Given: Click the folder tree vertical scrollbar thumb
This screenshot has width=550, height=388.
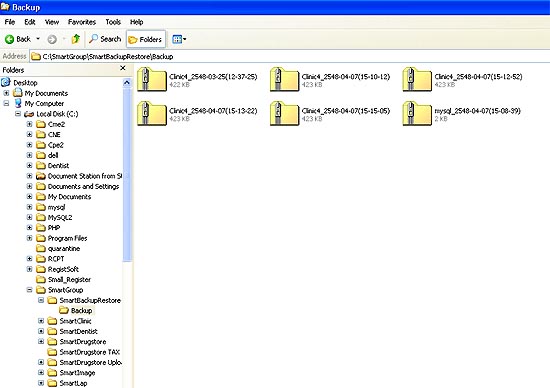Looking at the screenshot, I should [x=127, y=174].
